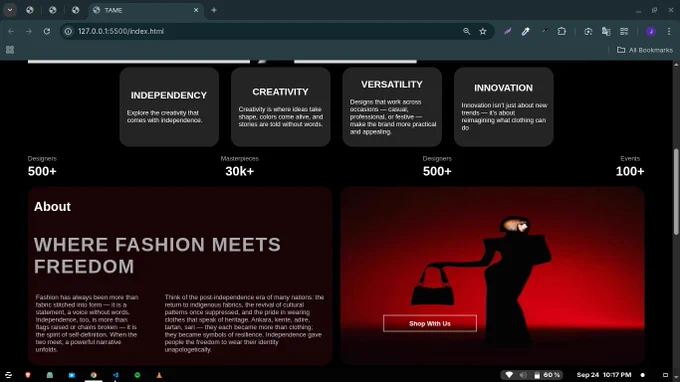Open the Wi-Fi network tray icon

[509, 375]
